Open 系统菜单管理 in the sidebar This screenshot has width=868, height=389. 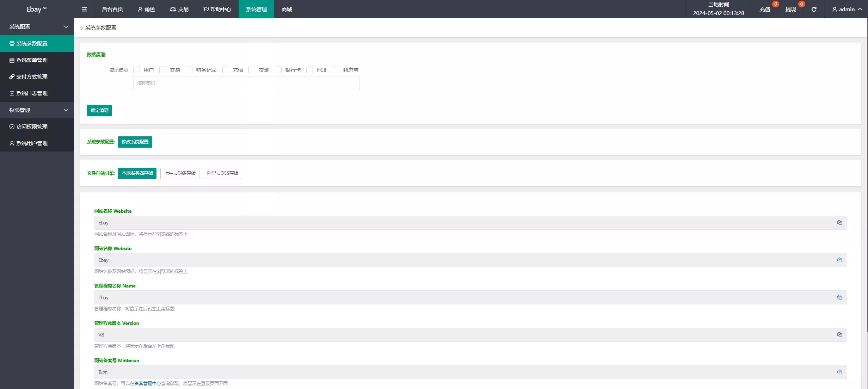tap(32, 60)
